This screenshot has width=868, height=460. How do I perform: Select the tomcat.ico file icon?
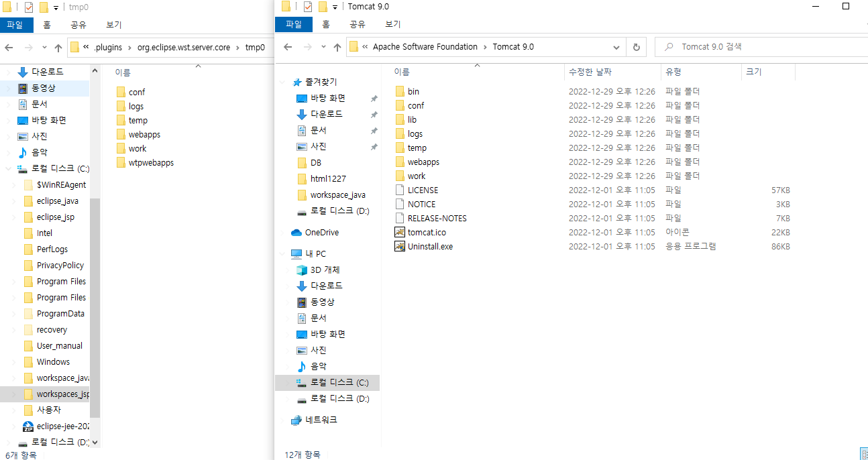pyautogui.click(x=400, y=232)
